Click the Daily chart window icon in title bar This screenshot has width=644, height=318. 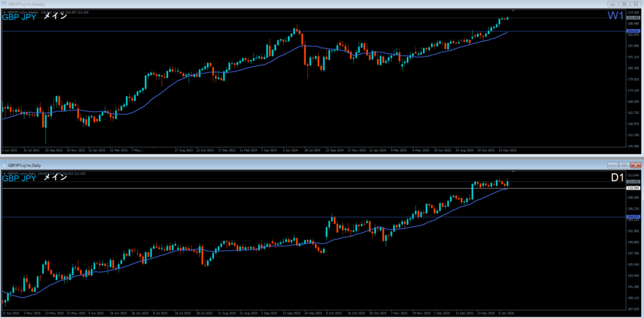[4, 165]
